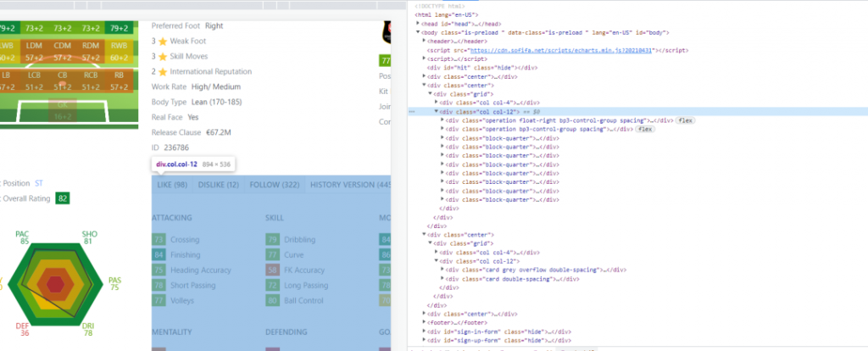Click the star icon beside International Reputation

click(x=162, y=72)
